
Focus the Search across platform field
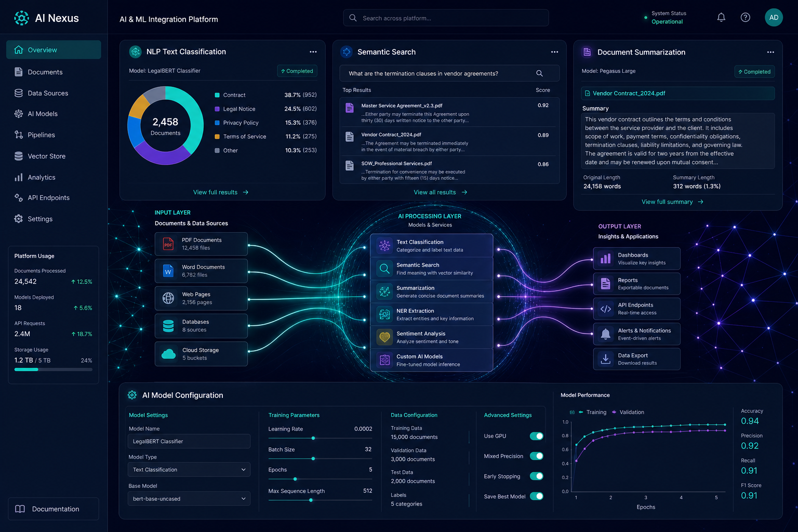pos(446,18)
